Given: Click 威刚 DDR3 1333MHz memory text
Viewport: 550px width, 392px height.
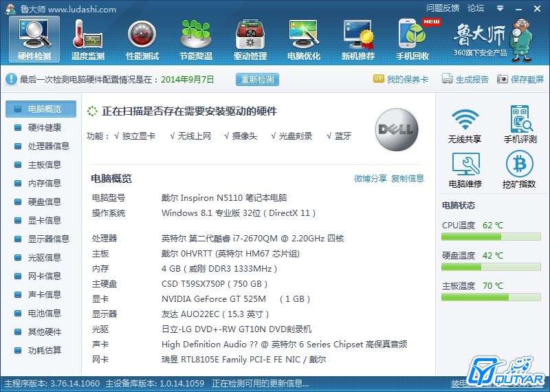Looking at the screenshot, I should point(219,269).
